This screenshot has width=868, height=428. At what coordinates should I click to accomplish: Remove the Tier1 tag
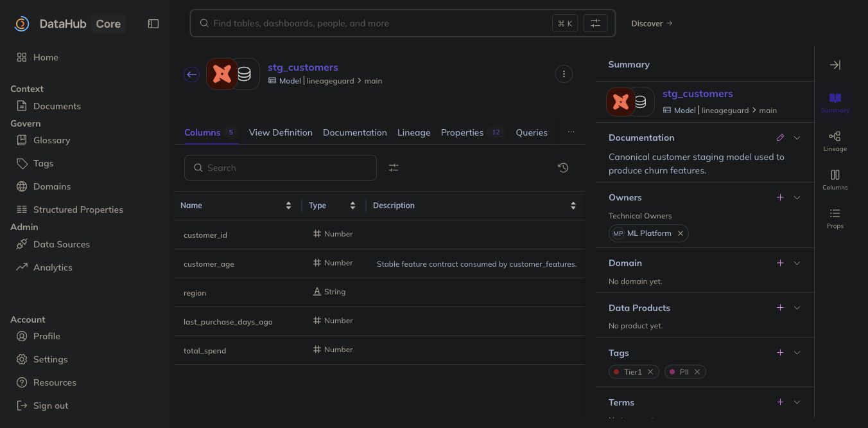(x=650, y=372)
